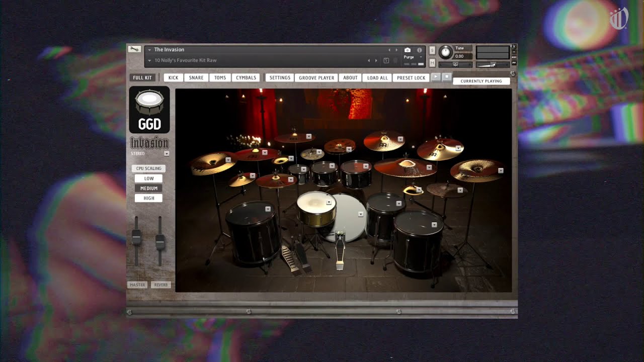Click the PV button in the header

514,63
